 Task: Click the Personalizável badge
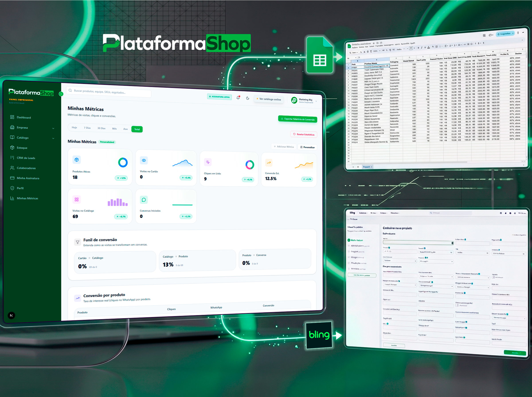[107, 142]
